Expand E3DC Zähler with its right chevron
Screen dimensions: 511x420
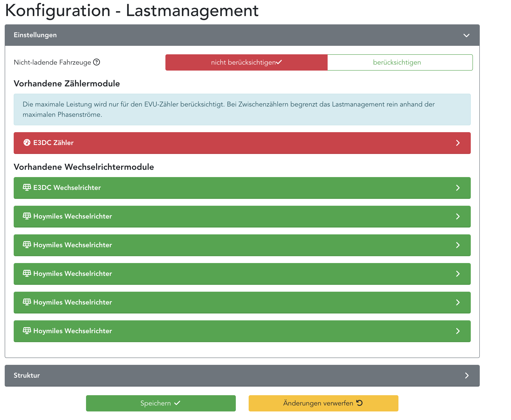click(458, 143)
